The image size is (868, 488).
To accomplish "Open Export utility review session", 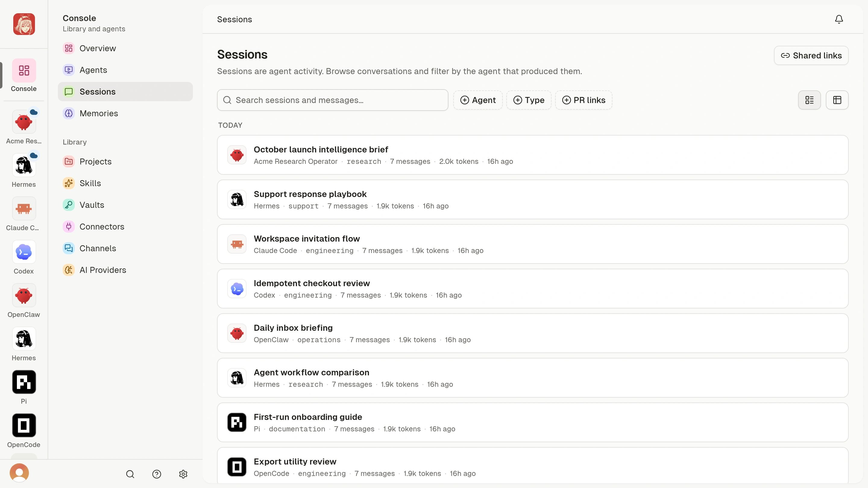I will tap(533, 466).
